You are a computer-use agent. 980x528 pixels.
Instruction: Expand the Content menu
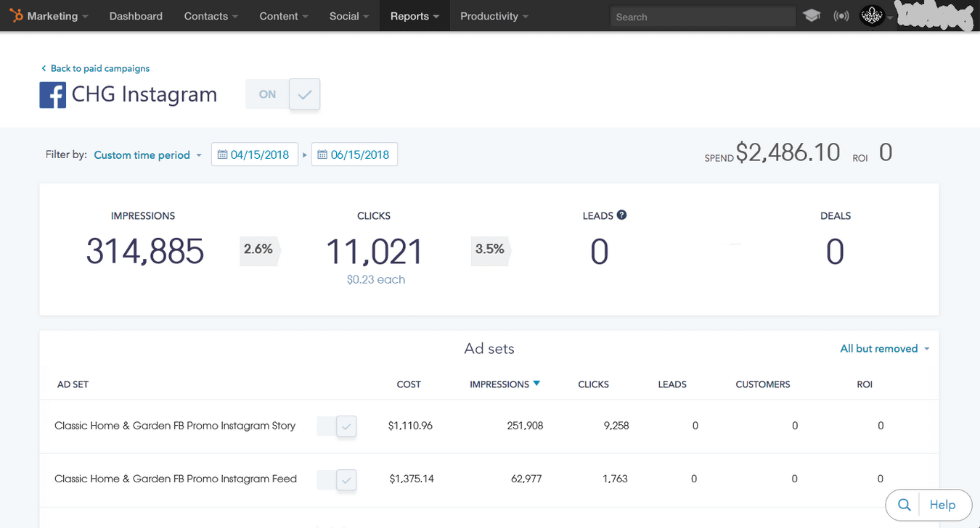tap(283, 16)
